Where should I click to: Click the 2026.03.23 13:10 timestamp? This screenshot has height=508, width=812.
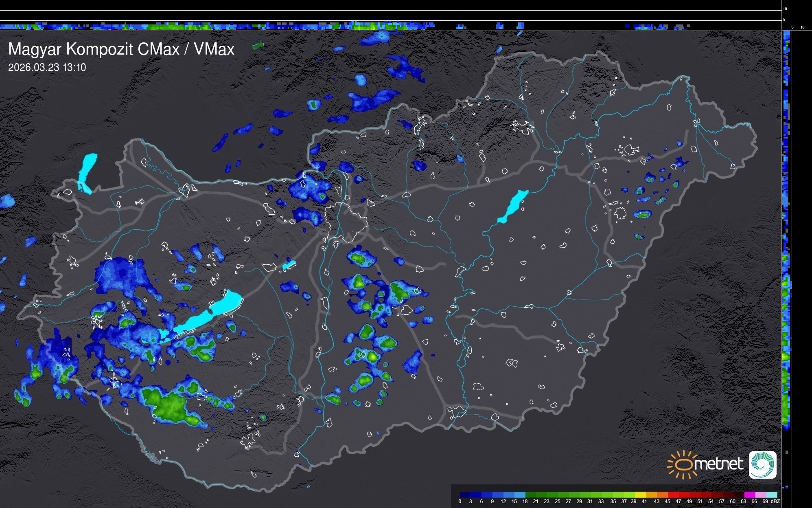47,68
